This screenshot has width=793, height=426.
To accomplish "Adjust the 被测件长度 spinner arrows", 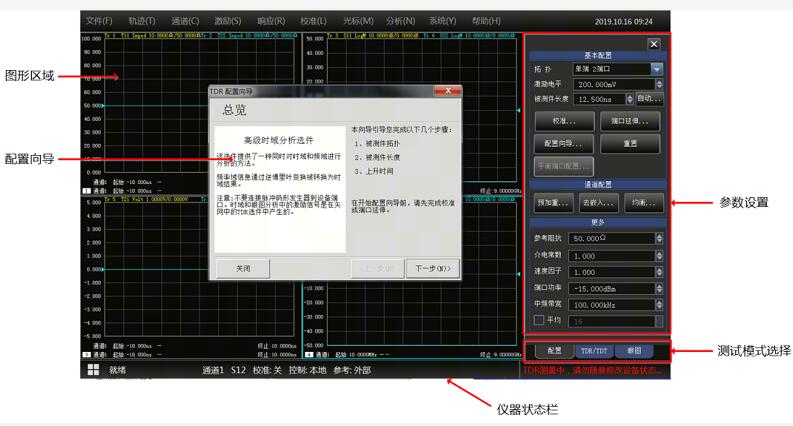I will pyautogui.click(x=630, y=99).
